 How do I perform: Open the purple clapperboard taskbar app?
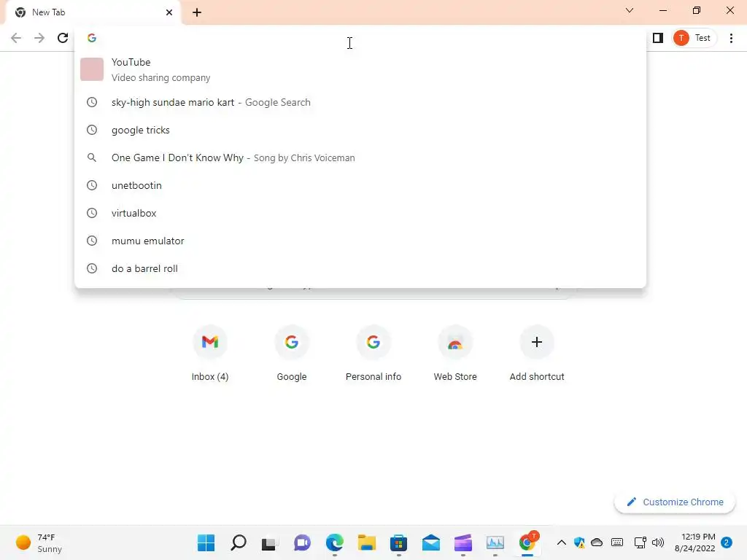tap(463, 542)
